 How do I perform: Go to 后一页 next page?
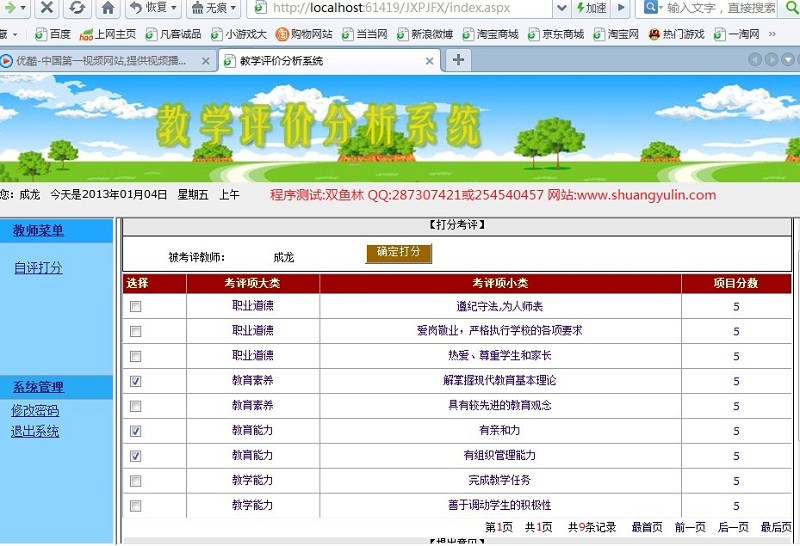[x=733, y=527]
